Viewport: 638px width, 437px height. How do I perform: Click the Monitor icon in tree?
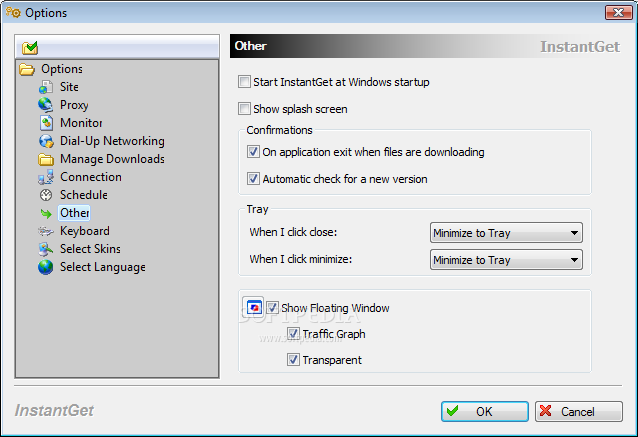(46, 123)
